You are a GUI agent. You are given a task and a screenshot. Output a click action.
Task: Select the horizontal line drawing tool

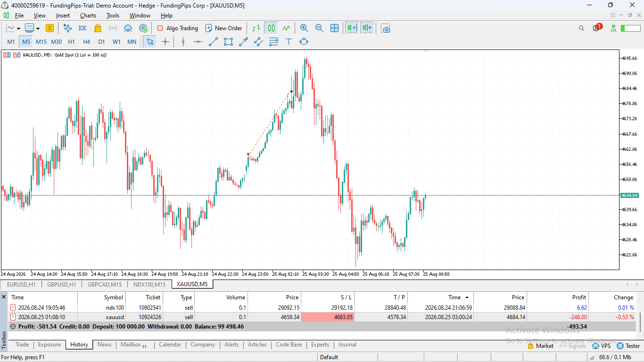pos(198,41)
